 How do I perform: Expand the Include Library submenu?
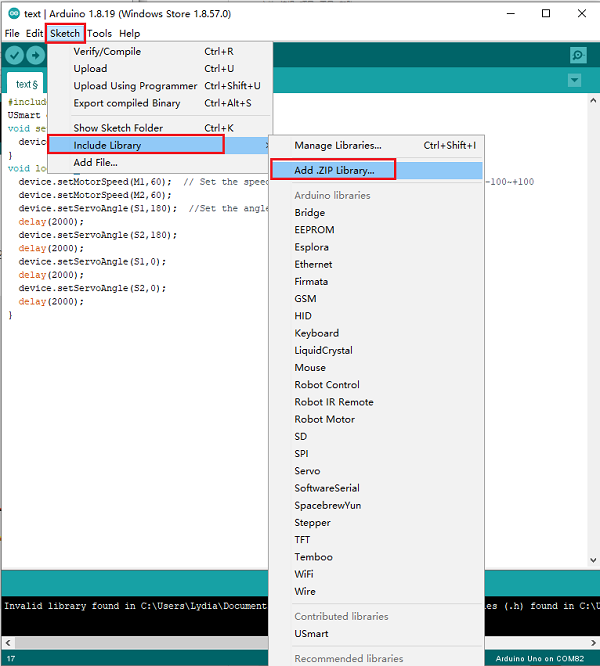(x=160, y=145)
